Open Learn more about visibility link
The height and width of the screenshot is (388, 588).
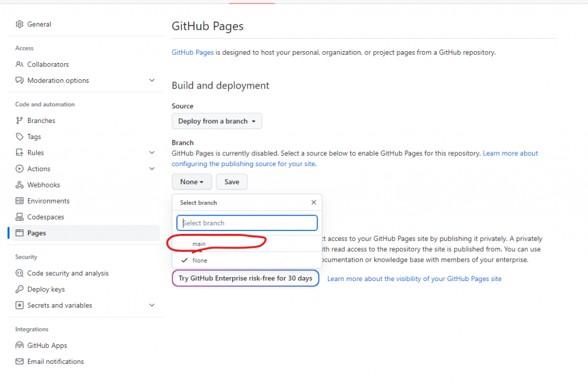click(415, 279)
